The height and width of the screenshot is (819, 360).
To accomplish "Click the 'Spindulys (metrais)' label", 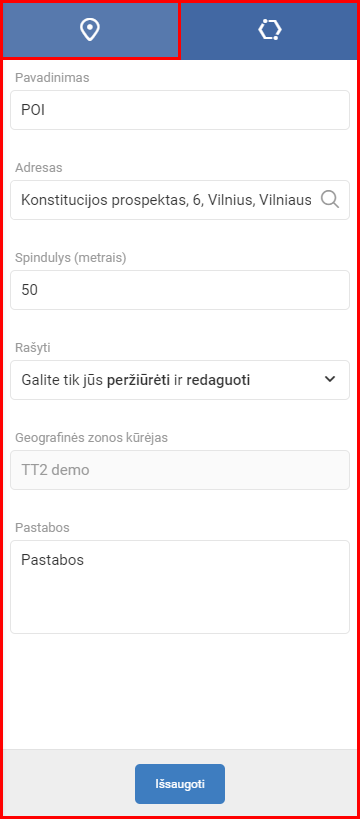I will 71,258.
